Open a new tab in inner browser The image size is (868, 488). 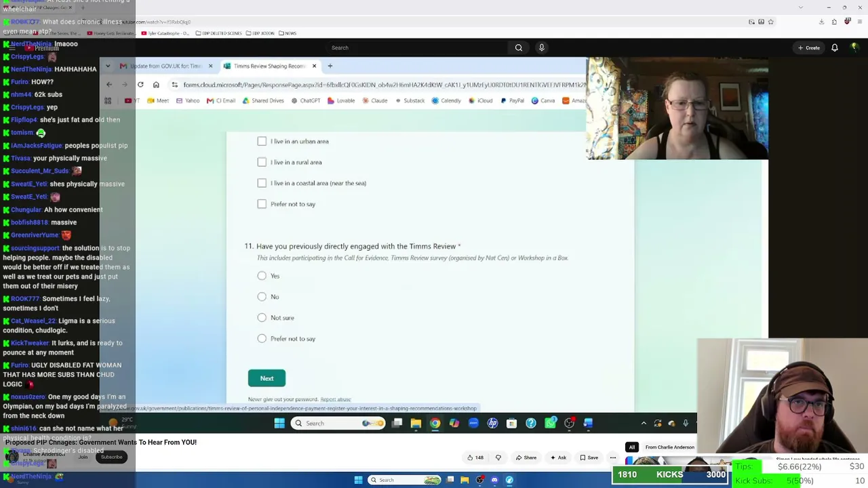click(x=330, y=66)
